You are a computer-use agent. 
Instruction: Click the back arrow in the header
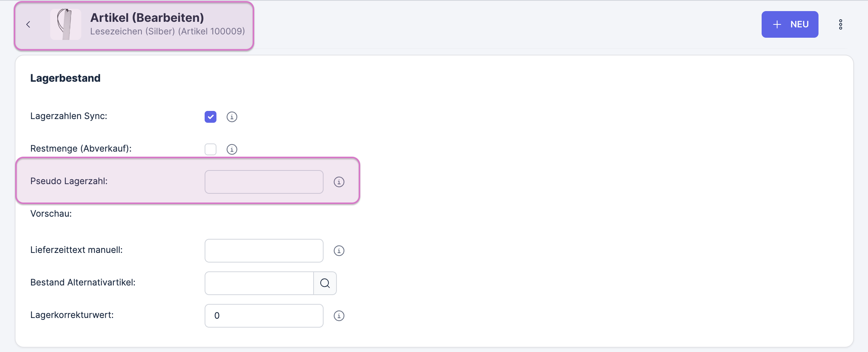[28, 24]
